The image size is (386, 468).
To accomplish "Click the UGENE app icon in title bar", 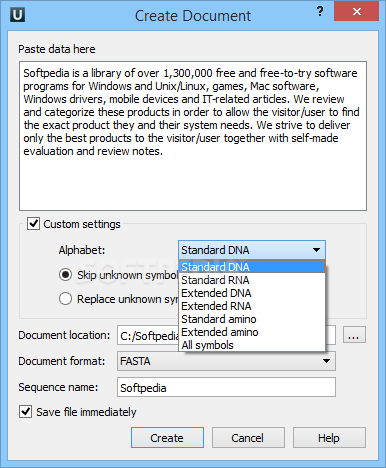I will (17, 15).
